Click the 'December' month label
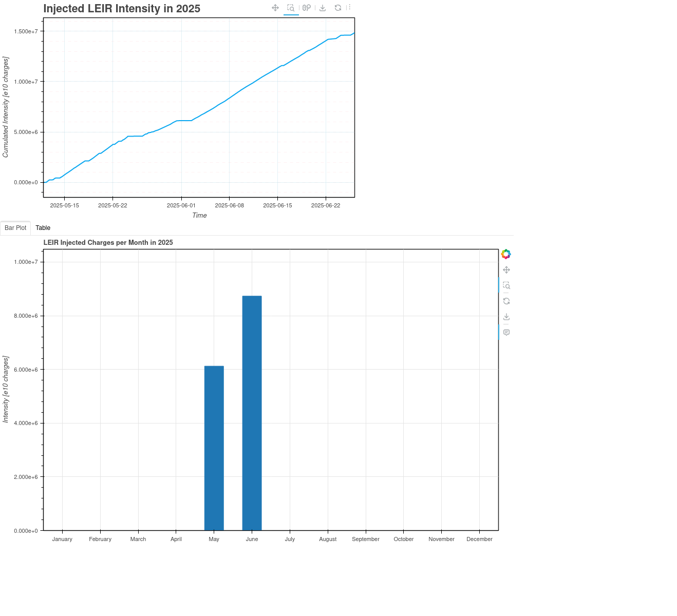Screen dimensions: 677x616 click(x=480, y=539)
